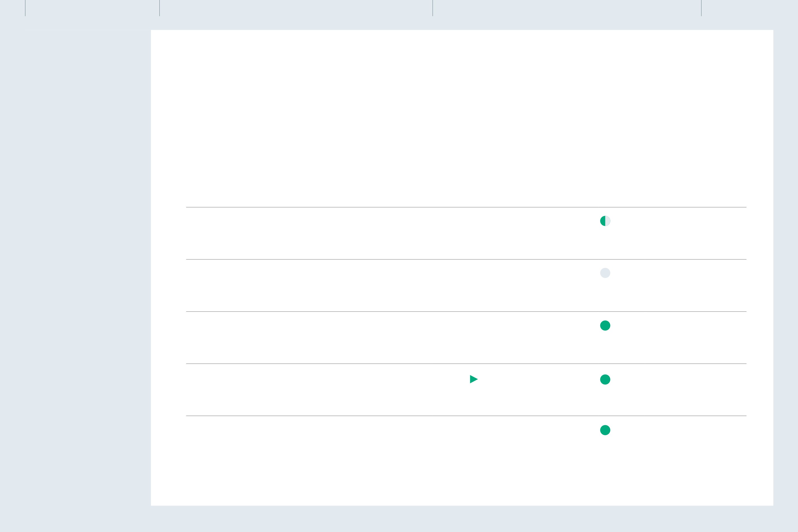The width and height of the screenshot is (798, 532).
Task: Select the green circle in the last row
Action: point(605,430)
